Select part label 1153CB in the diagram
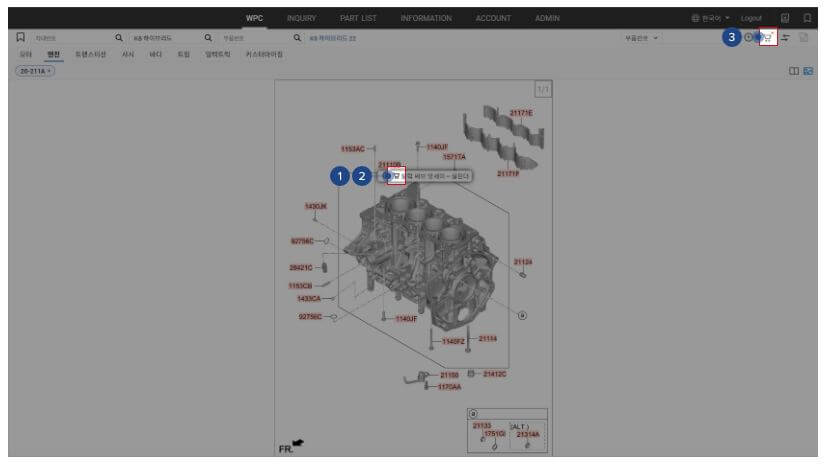Viewport: 828px width, 467px height. (x=300, y=286)
